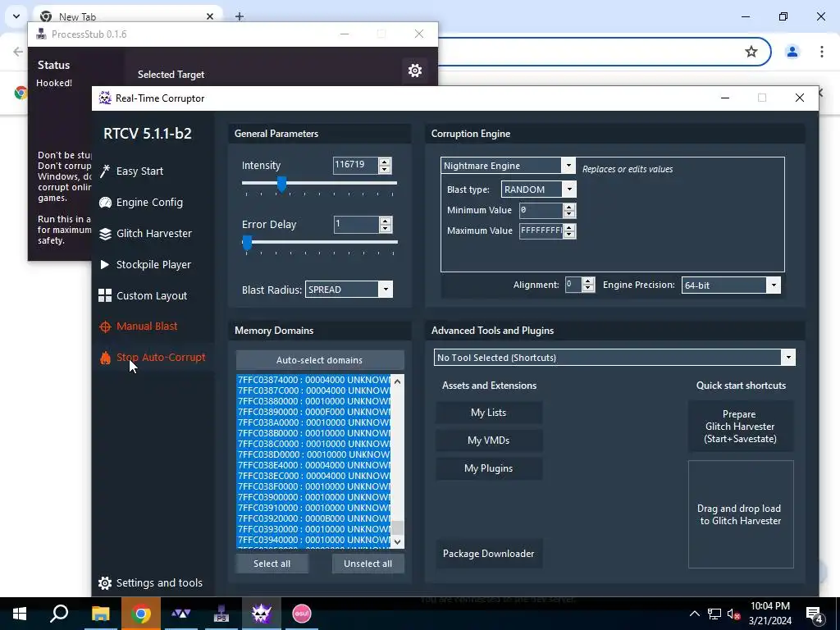Increase Minimum Value stepper

(x=569, y=207)
